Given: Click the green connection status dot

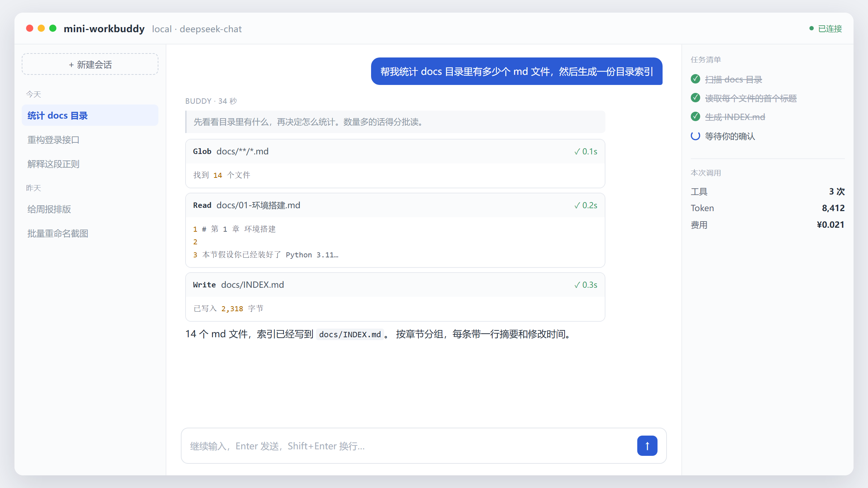Looking at the screenshot, I should [x=811, y=28].
